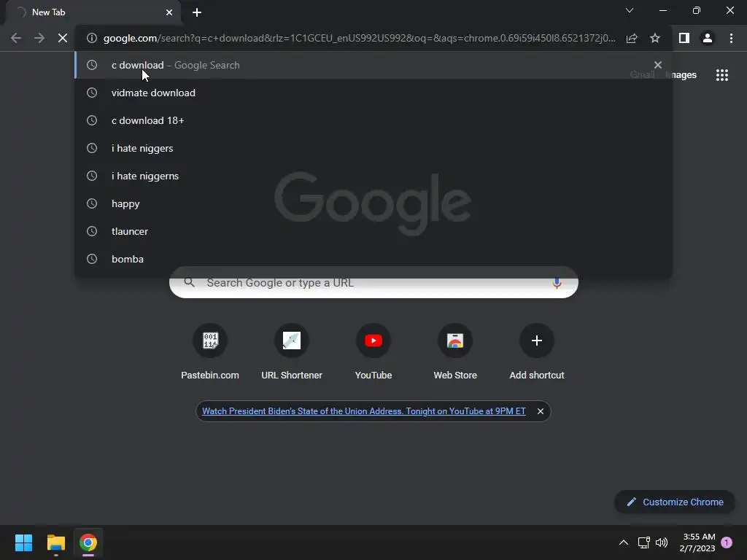Open the tab search chevron in the title bar
747x560 pixels.
tap(630, 10)
